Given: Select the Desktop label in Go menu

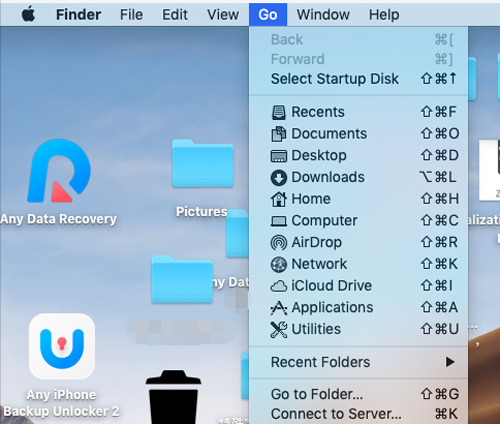Looking at the screenshot, I should point(319,156).
